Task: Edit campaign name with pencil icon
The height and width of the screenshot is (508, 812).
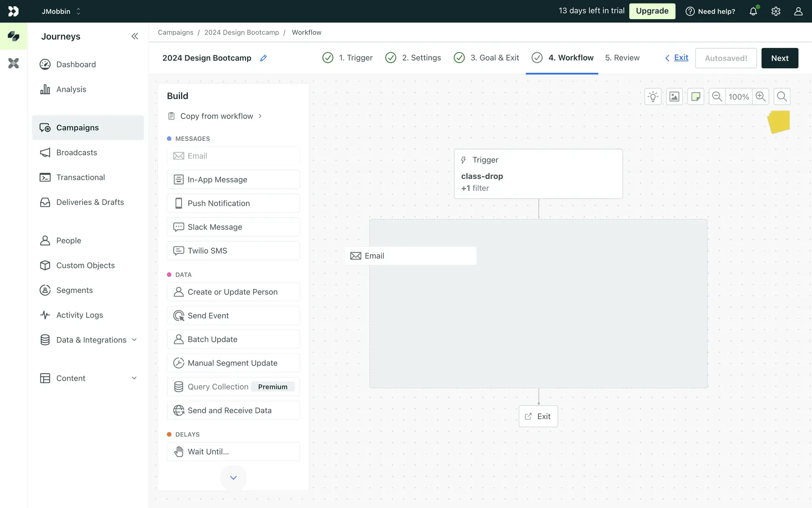Action: (263, 58)
